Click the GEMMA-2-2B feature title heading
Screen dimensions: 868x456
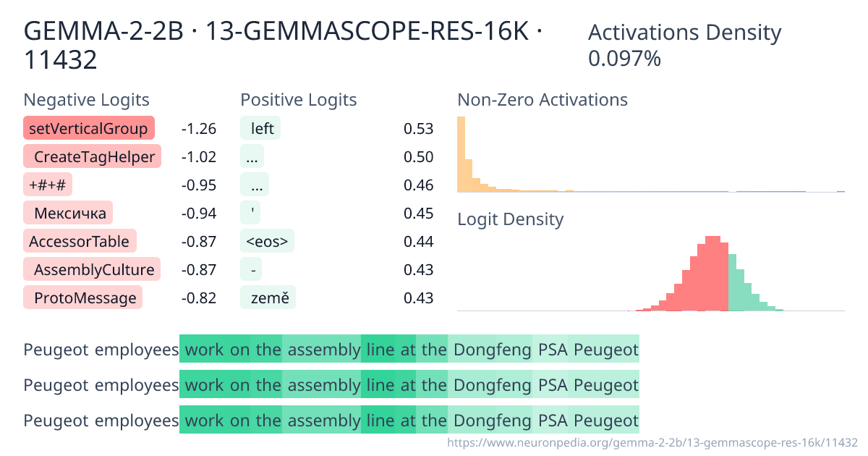pyautogui.click(x=284, y=45)
